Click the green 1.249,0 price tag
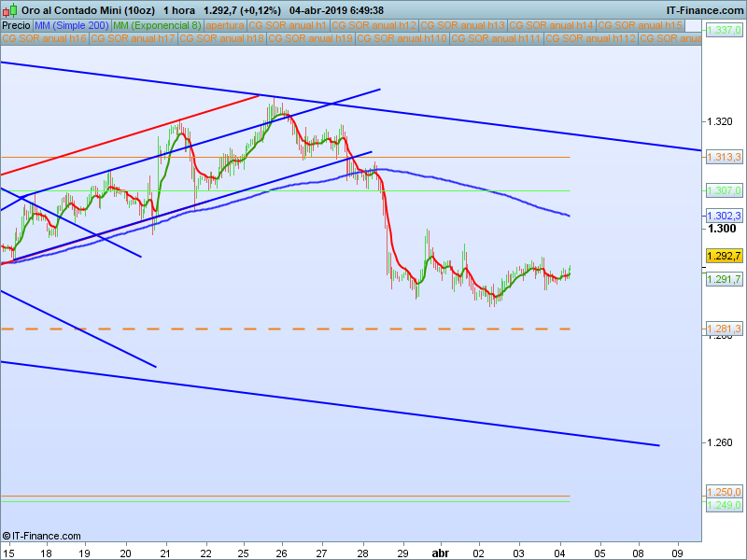This screenshot has height=560, width=747. coord(725,505)
